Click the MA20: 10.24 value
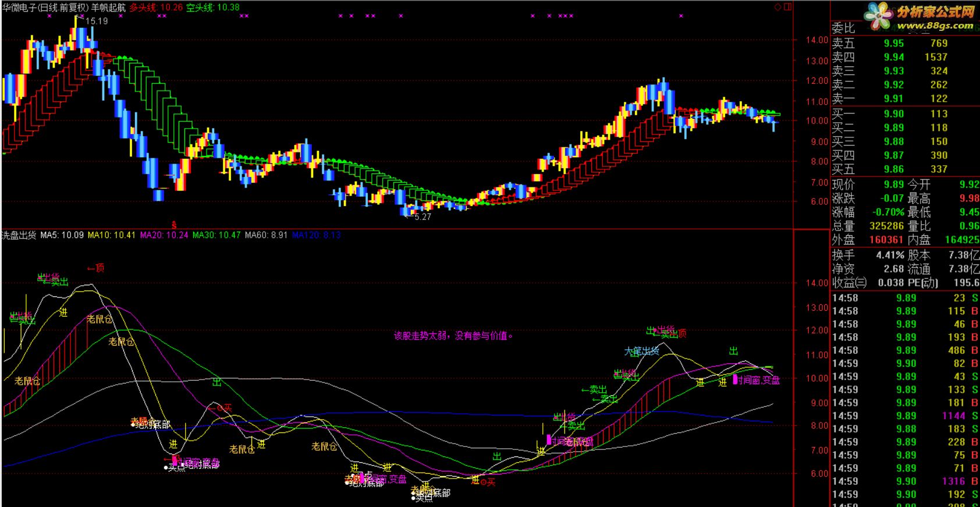 (164, 235)
